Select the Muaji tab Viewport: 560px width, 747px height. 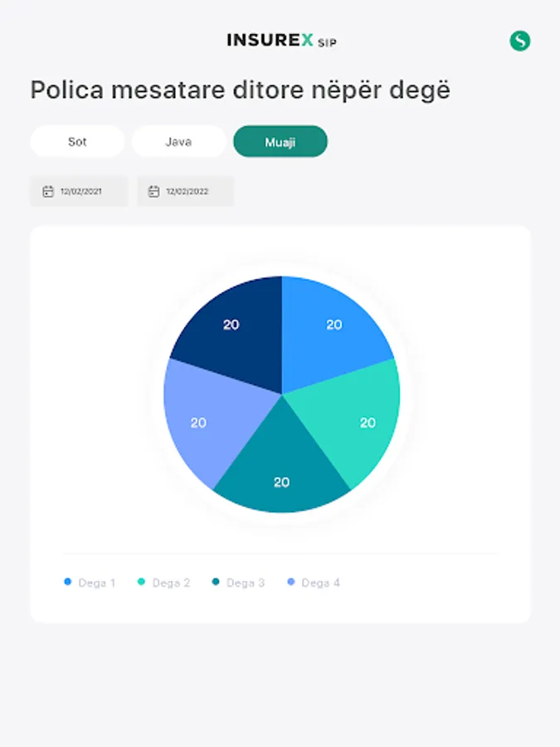point(280,141)
